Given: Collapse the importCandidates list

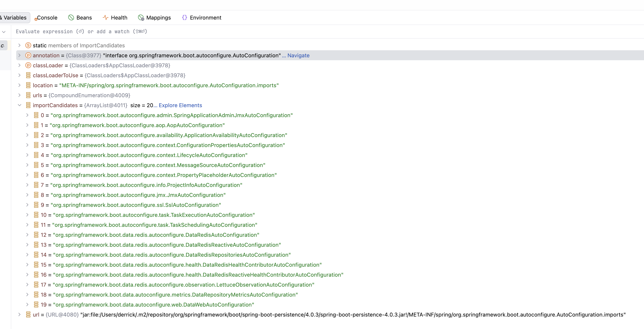Looking at the screenshot, I should pos(19,106).
